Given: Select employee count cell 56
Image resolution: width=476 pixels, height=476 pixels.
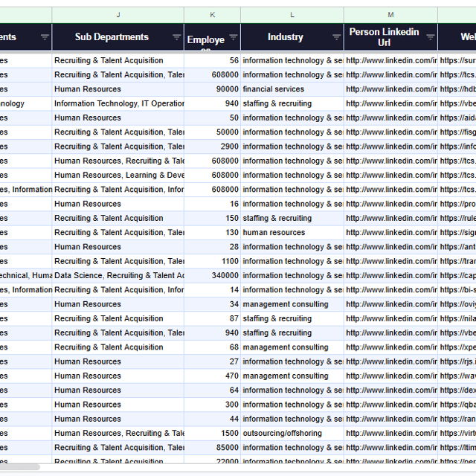Looking at the screenshot, I should coord(212,60).
